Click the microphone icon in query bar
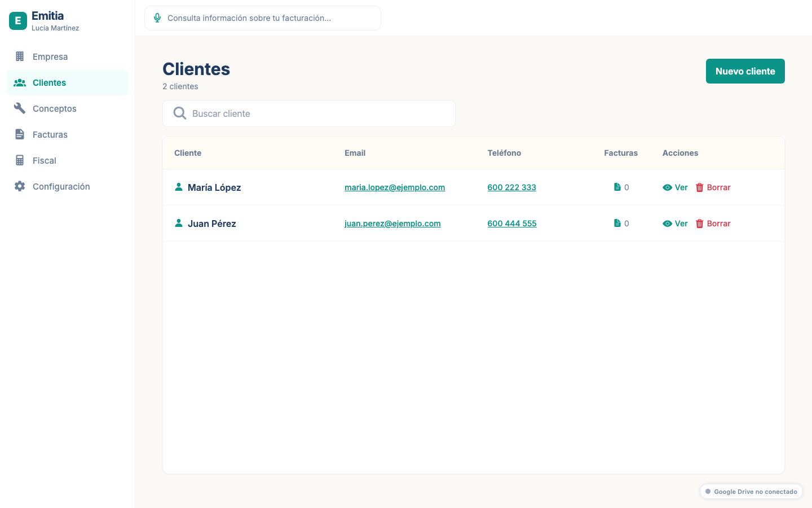Image resolution: width=812 pixels, height=508 pixels. click(x=157, y=18)
